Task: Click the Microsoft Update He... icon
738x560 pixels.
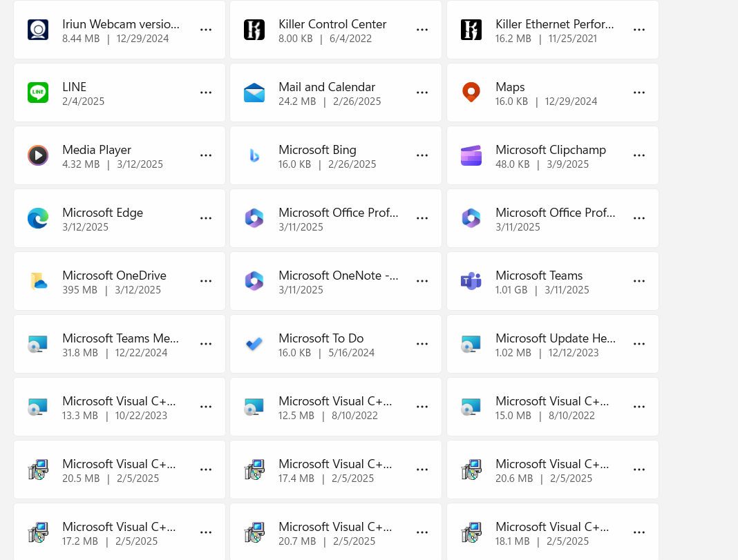Action: tap(471, 344)
